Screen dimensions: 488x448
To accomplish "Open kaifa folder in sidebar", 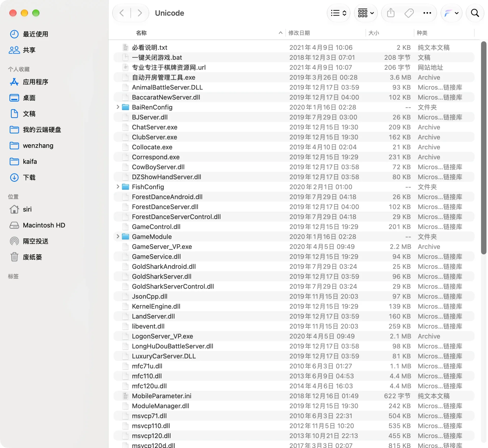I will (x=30, y=162).
